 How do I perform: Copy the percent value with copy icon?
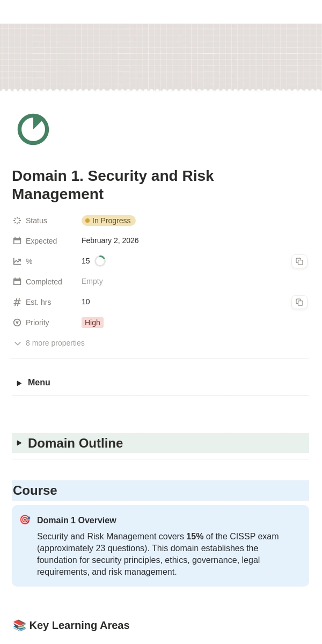[299, 261]
